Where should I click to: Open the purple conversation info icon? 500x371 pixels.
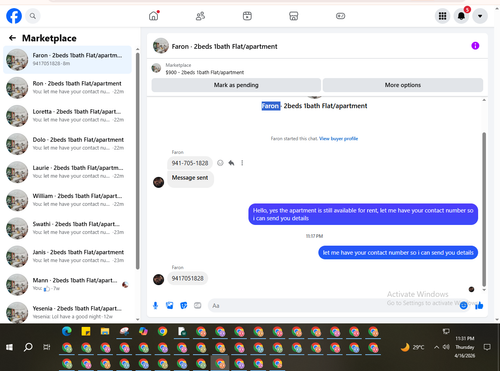coord(475,46)
